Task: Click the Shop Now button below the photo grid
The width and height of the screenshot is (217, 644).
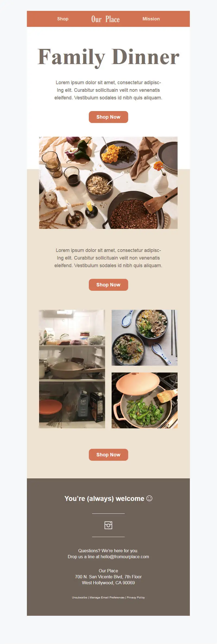Action: pyautogui.click(x=108, y=455)
